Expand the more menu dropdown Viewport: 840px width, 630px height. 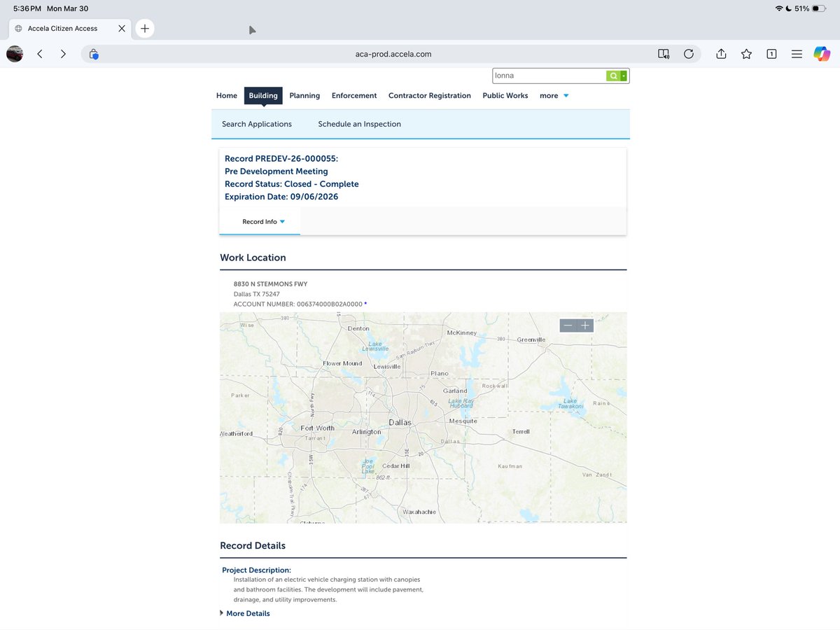point(554,96)
